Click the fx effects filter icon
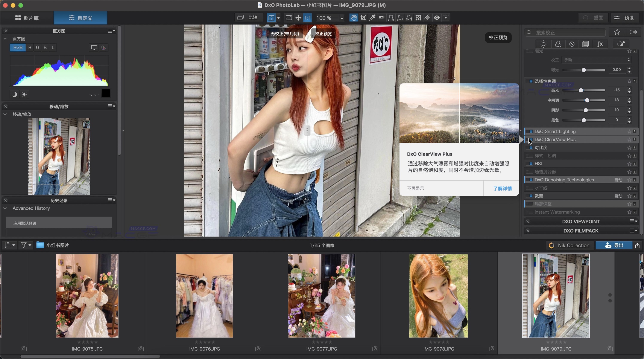Screen dimensions: 644x359 pyautogui.click(x=600, y=44)
